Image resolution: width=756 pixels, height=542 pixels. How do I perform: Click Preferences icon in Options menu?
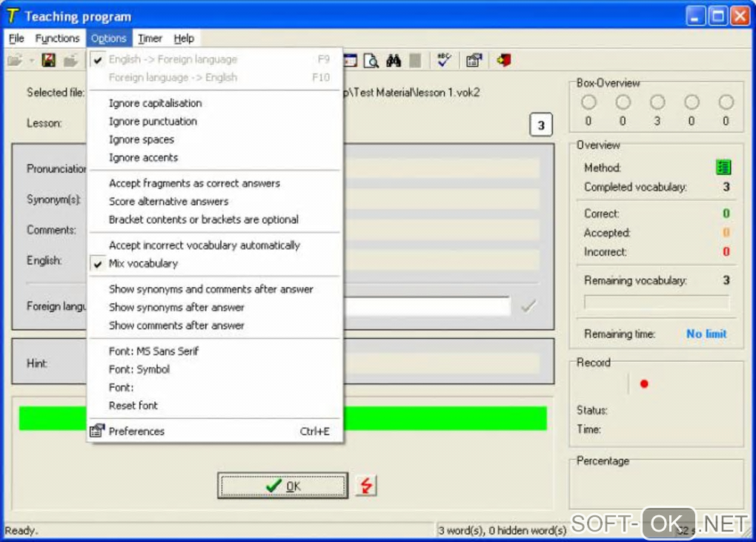click(x=97, y=431)
